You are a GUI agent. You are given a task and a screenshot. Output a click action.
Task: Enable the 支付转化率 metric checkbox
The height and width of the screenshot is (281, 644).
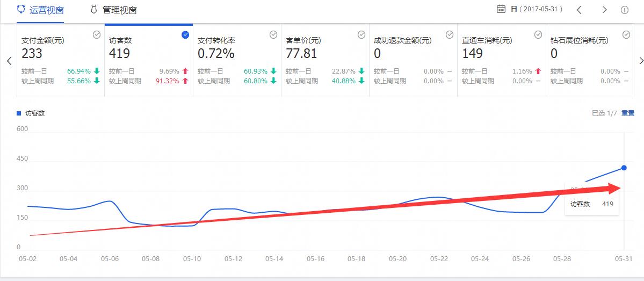pyautogui.click(x=273, y=34)
